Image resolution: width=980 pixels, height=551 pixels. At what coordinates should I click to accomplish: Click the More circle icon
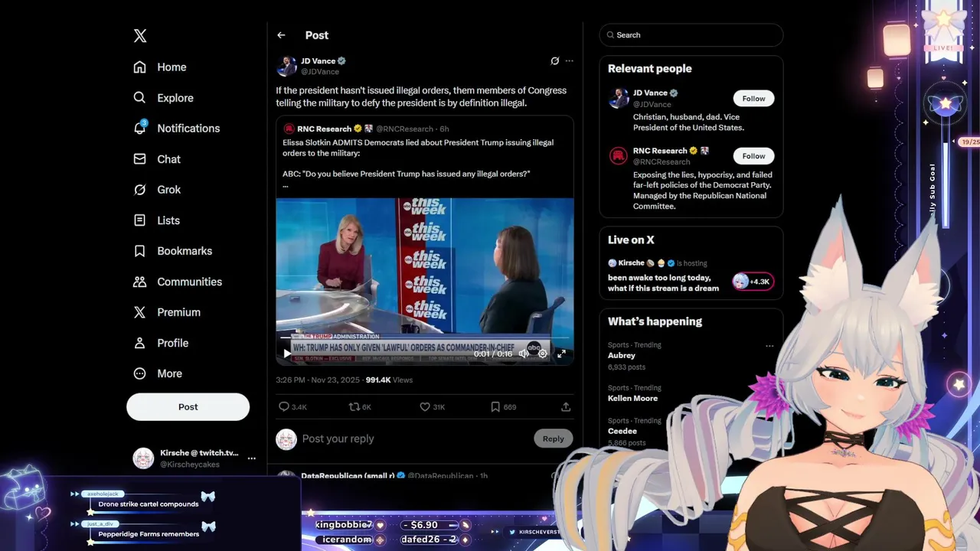coord(139,373)
